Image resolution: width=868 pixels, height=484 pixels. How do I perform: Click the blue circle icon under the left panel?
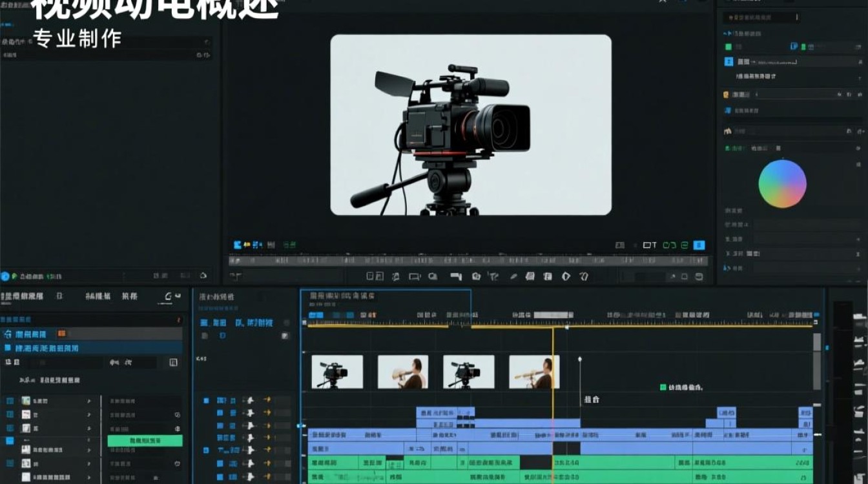tap(5, 276)
